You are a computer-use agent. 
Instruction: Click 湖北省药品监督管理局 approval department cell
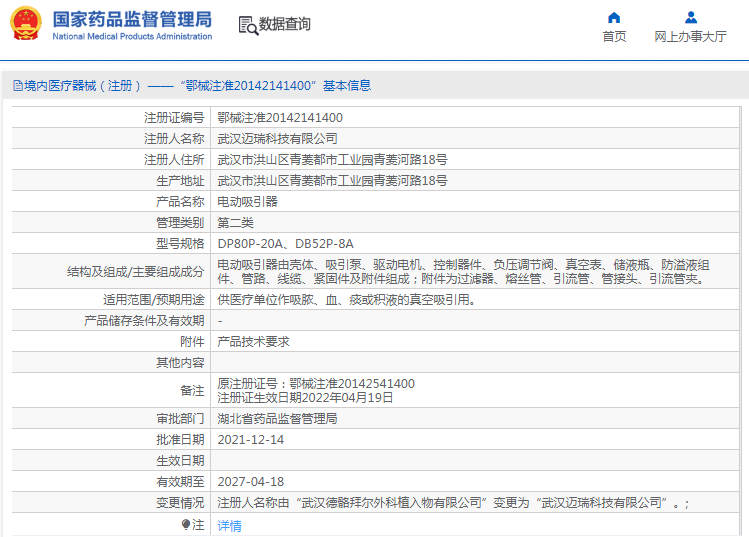pyautogui.click(x=277, y=418)
